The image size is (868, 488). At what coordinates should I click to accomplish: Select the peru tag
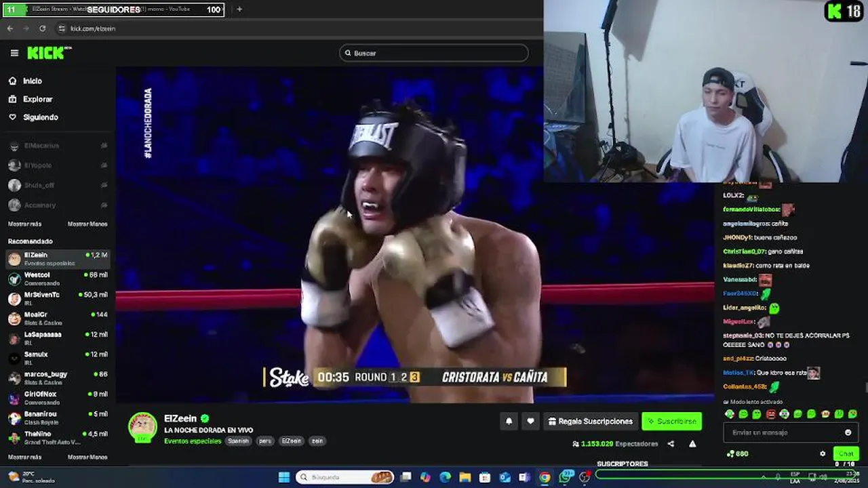coord(265,441)
